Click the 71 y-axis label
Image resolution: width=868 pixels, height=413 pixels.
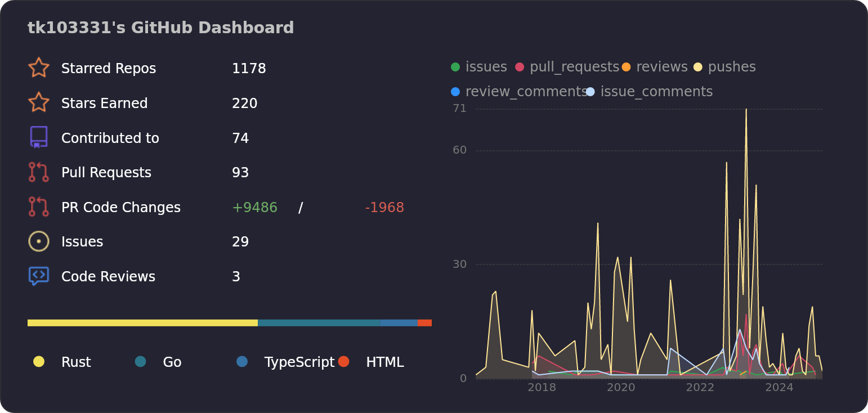[x=460, y=108]
